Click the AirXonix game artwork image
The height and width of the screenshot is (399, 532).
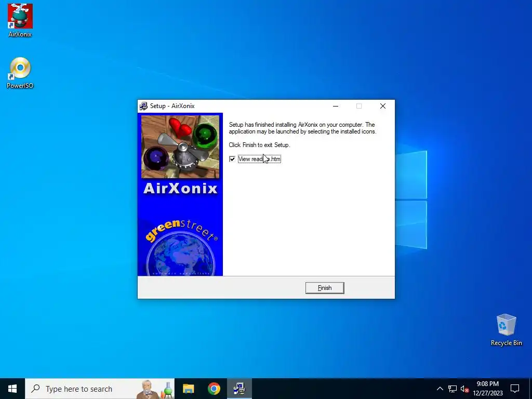tap(180, 147)
